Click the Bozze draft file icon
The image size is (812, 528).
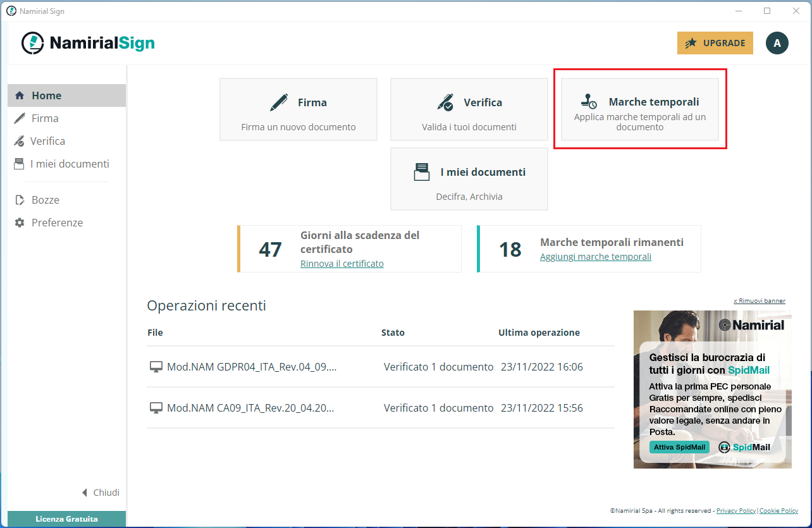(x=20, y=200)
